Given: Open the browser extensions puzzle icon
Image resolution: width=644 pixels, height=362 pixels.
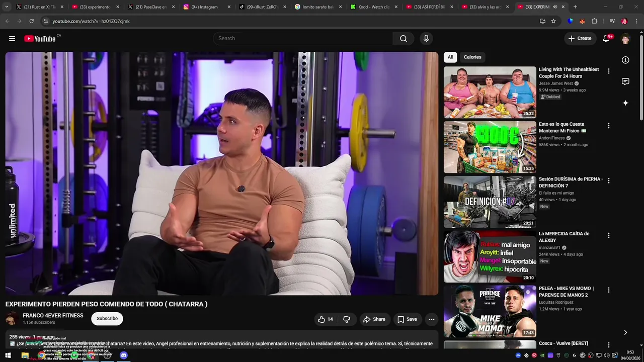Looking at the screenshot, I should coord(594,21).
